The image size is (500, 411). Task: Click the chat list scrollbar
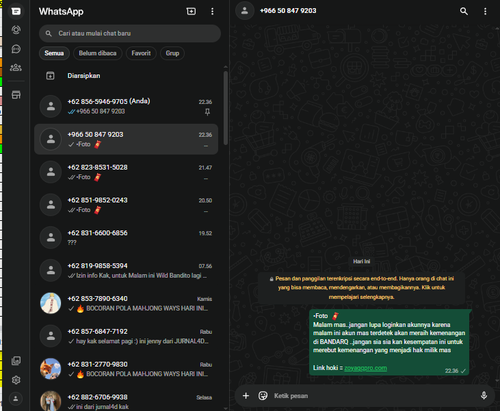tap(226, 108)
